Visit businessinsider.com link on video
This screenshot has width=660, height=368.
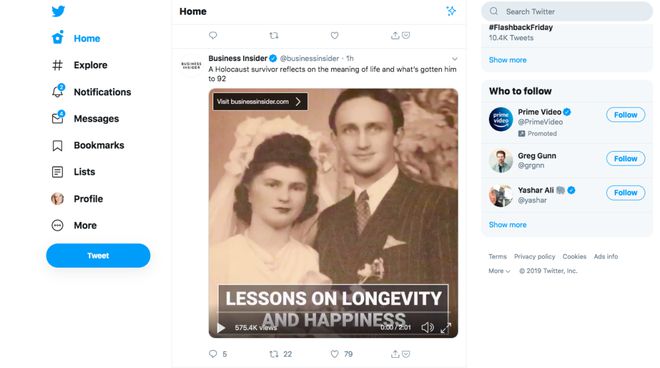click(260, 101)
